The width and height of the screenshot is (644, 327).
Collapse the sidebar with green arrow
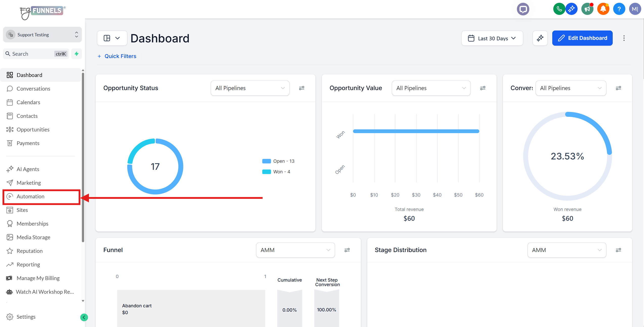pyautogui.click(x=84, y=317)
